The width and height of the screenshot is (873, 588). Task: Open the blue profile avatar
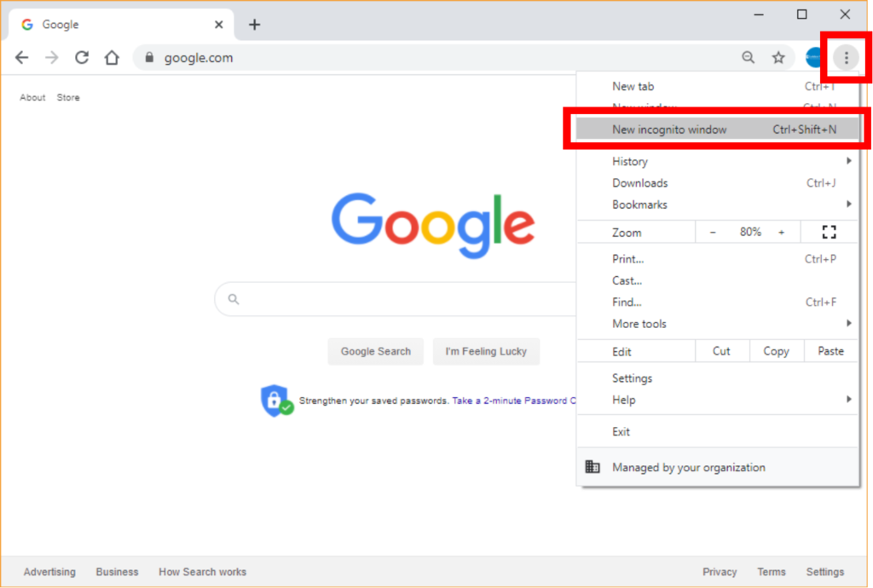coord(814,57)
